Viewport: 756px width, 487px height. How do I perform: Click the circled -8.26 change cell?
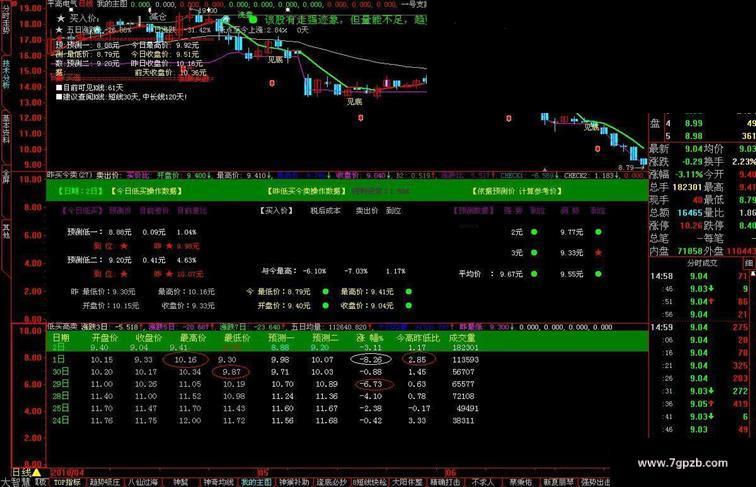370,360
